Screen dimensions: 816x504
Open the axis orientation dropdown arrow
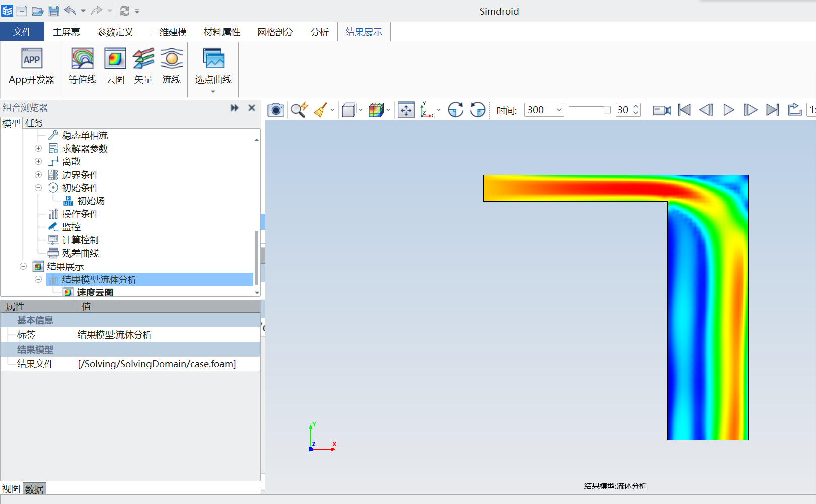click(439, 110)
